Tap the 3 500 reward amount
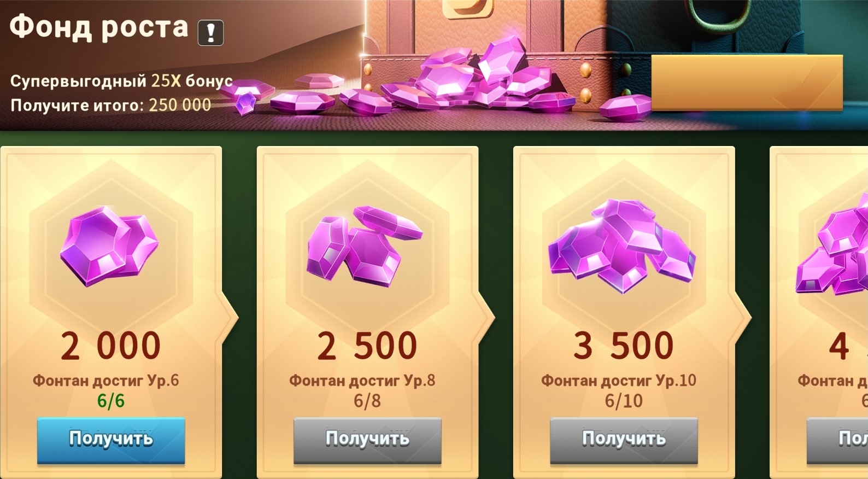The width and height of the screenshot is (868, 479). tap(624, 346)
